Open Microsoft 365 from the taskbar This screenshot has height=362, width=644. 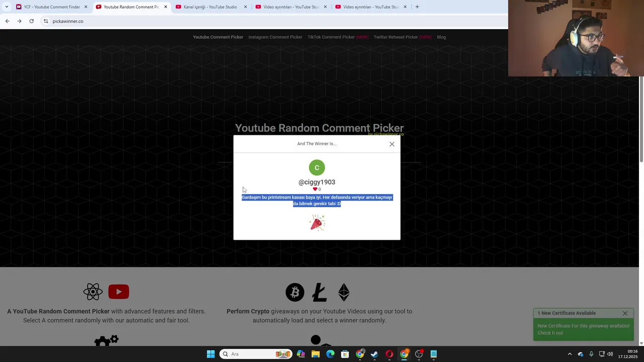coord(301,354)
